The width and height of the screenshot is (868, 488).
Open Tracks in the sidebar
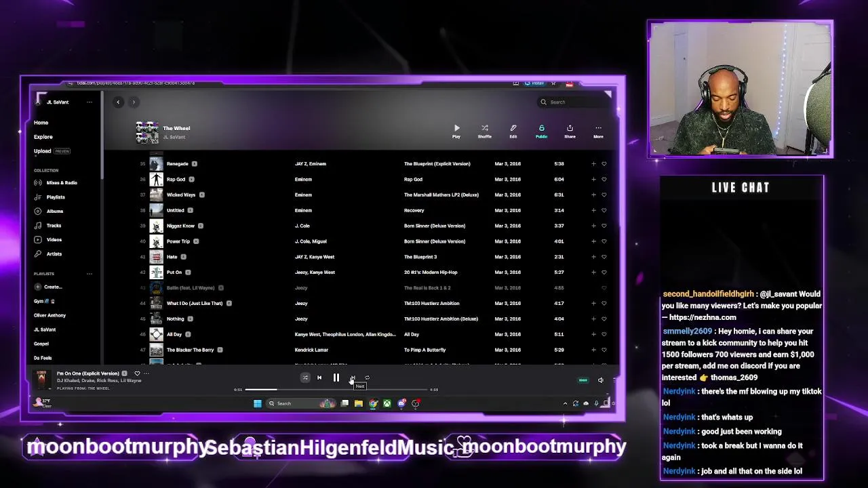coord(48,226)
